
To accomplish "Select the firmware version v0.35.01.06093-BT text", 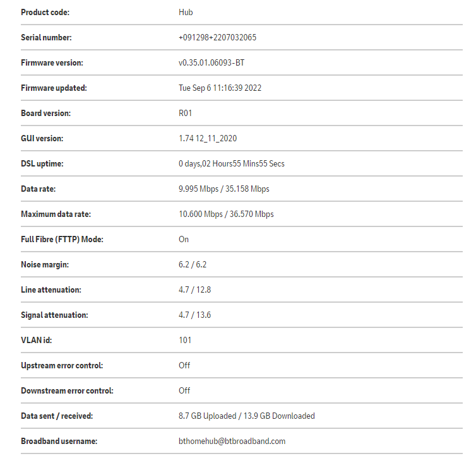I will click(x=211, y=63).
